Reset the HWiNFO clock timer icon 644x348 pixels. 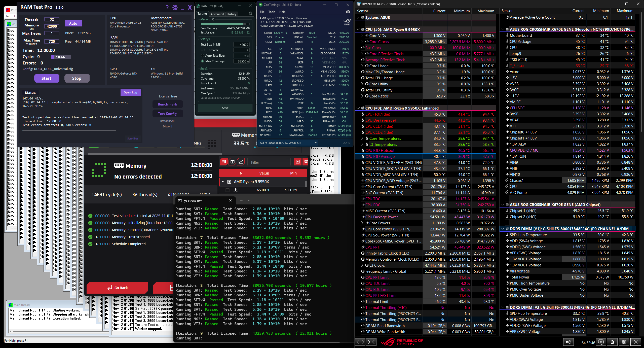(601, 342)
